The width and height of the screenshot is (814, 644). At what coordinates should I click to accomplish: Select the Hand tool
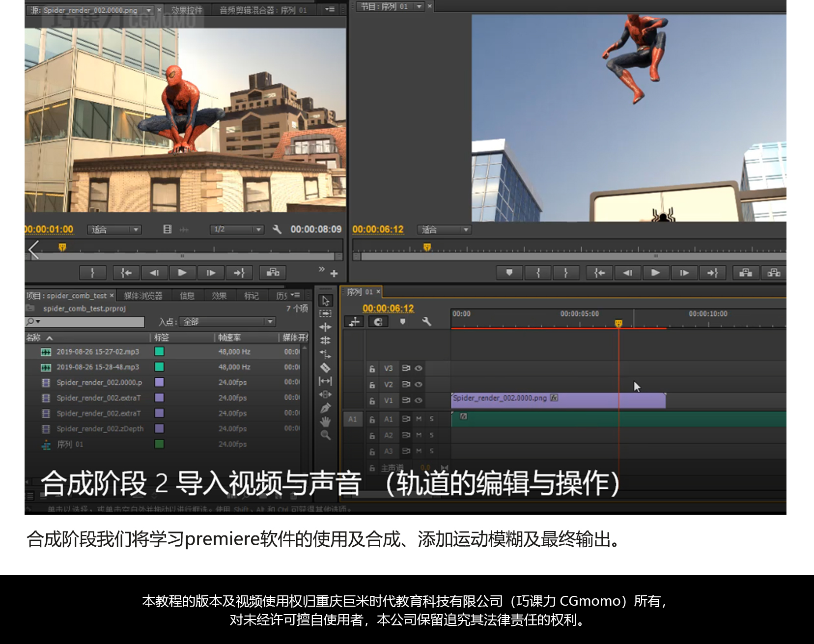(325, 421)
